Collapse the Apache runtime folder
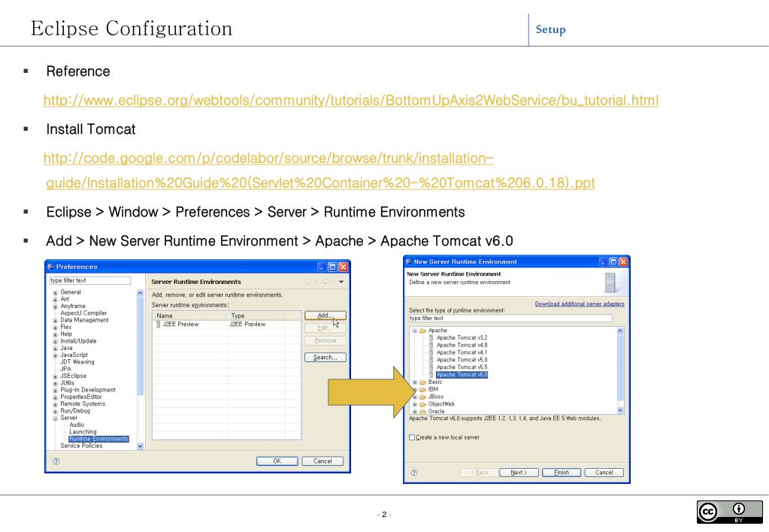 tap(414, 331)
